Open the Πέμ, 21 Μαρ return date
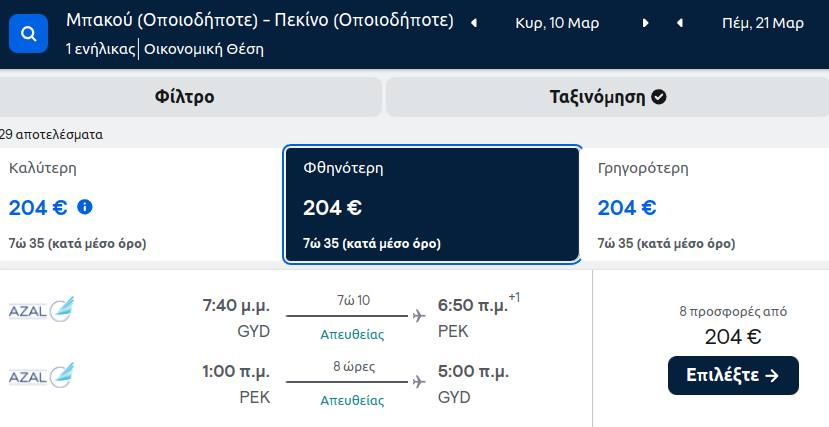This screenshot has width=829, height=427. pos(763,23)
